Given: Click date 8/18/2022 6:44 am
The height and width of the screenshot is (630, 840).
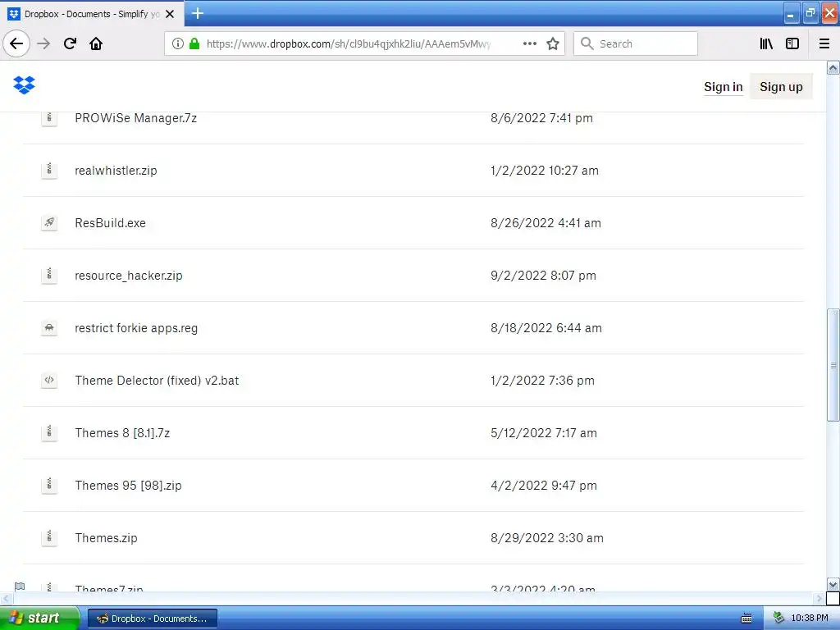Looking at the screenshot, I should coord(546,328).
